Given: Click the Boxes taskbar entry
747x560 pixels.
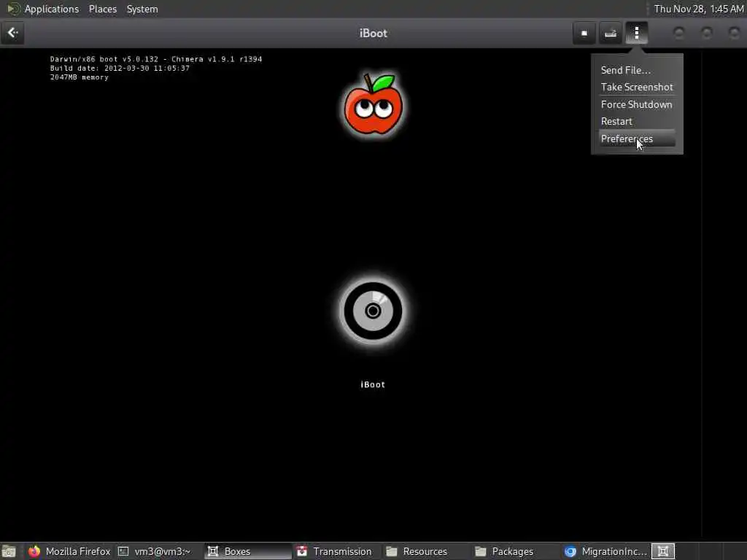Looking at the screenshot, I should pyautogui.click(x=248, y=551).
